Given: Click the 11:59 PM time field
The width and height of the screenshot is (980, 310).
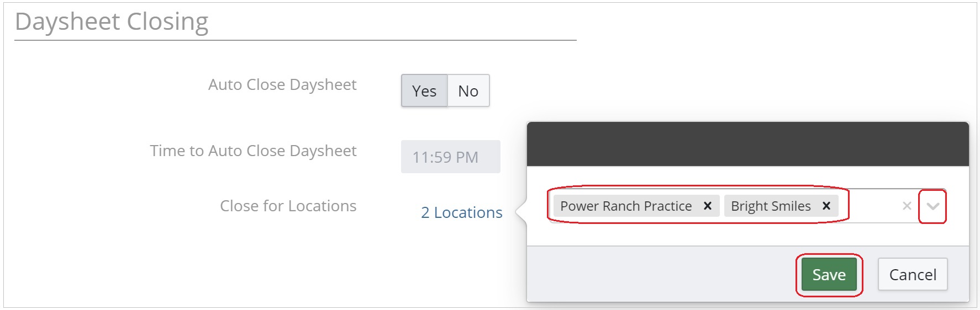Looking at the screenshot, I should pyautogui.click(x=450, y=157).
